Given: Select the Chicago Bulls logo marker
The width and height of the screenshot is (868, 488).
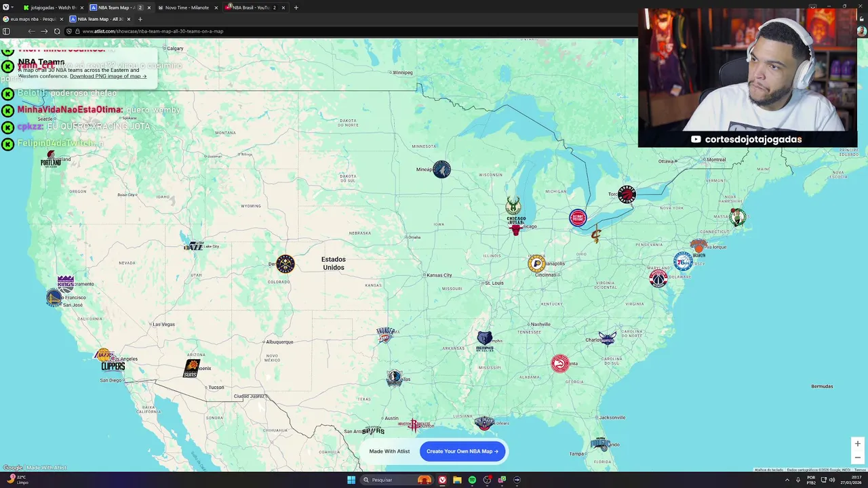Looking at the screenshot, I should coord(516,226).
